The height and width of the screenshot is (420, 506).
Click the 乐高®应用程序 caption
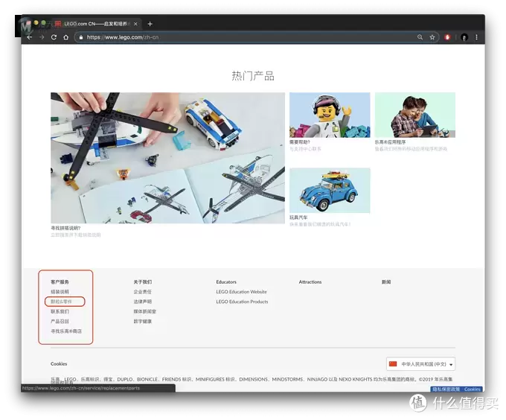click(390, 142)
